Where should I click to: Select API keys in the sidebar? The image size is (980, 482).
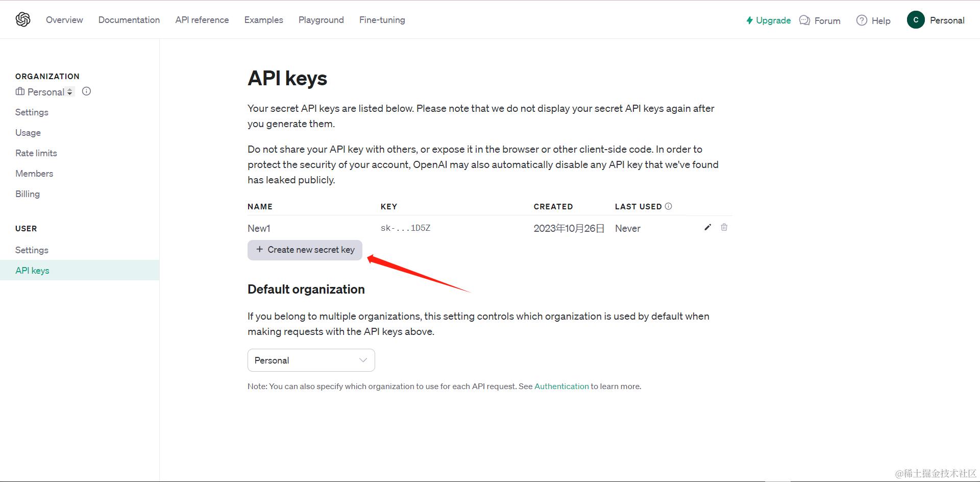(x=80, y=270)
